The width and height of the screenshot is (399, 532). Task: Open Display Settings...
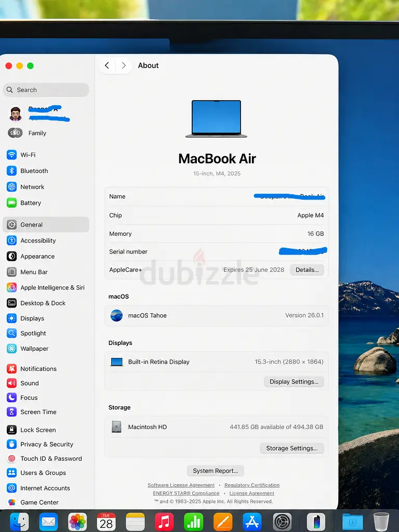tap(294, 382)
